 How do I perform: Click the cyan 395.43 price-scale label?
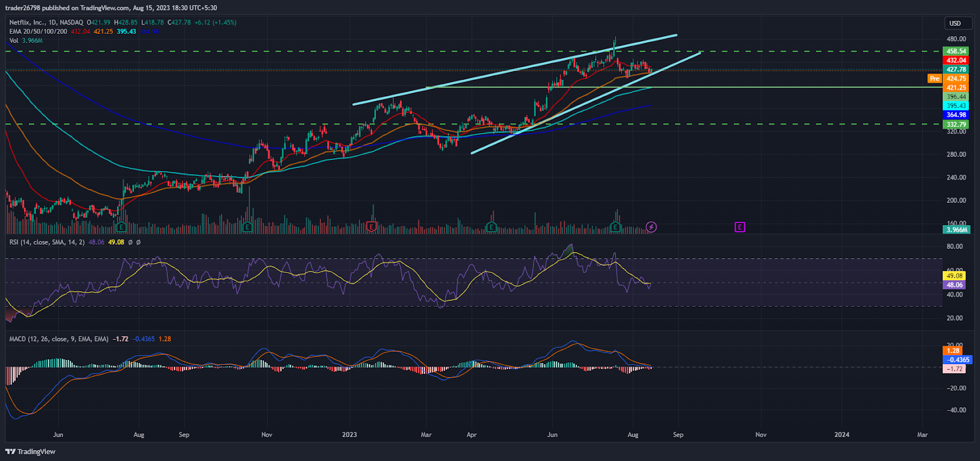click(956, 105)
